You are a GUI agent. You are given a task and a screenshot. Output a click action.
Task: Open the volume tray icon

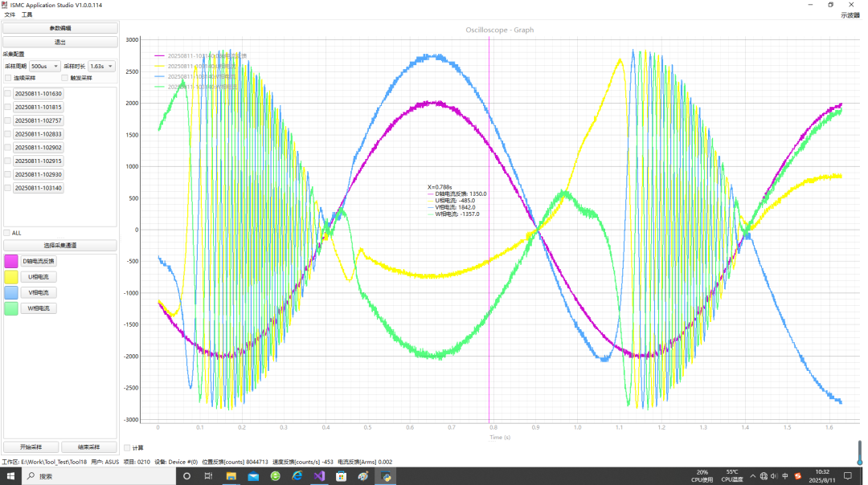pyautogui.click(x=774, y=476)
